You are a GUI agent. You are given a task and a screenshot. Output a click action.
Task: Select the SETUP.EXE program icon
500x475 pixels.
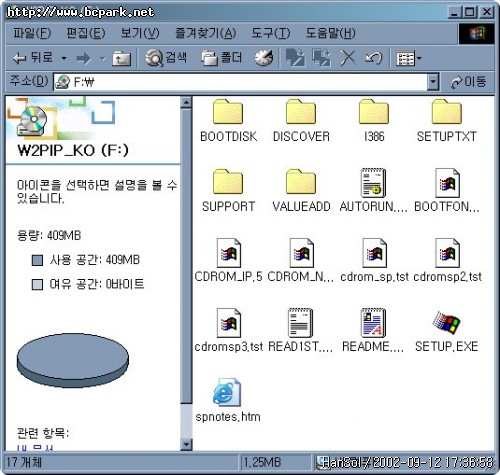tap(447, 322)
